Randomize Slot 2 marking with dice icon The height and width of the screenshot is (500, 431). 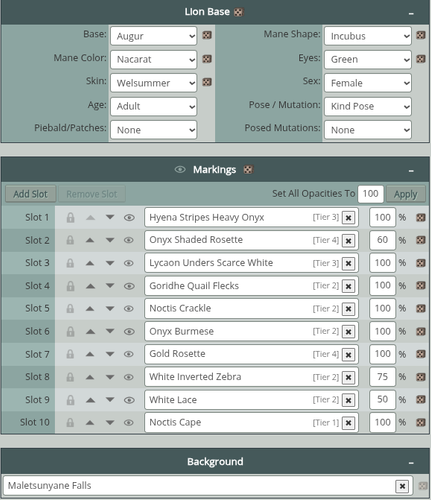pyautogui.click(x=421, y=240)
